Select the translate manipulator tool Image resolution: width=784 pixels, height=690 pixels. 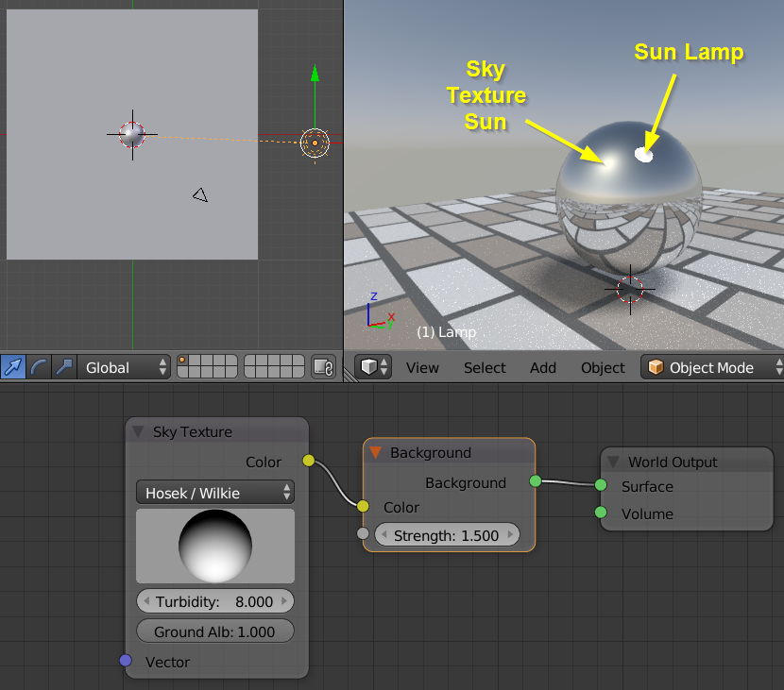(12, 367)
